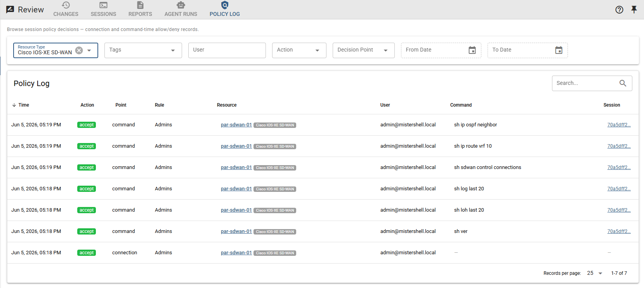Click the Point column header
Screen dimensions: 644x288
121,105
